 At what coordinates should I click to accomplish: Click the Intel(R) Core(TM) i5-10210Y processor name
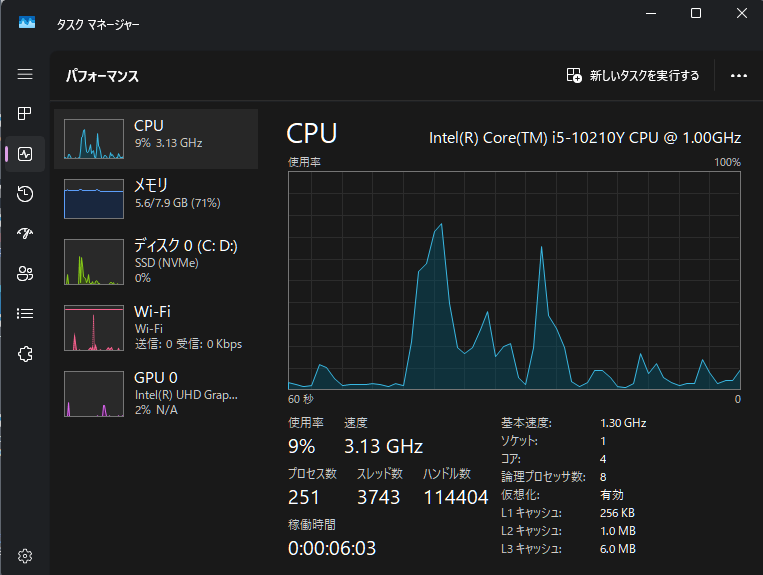point(585,138)
